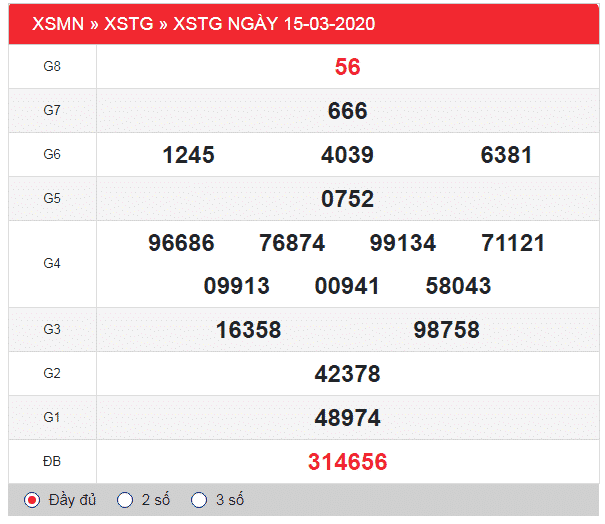Viewport: 605px width, 524px height.
Task: Switch to the 3 số radio option
Action: (199, 500)
